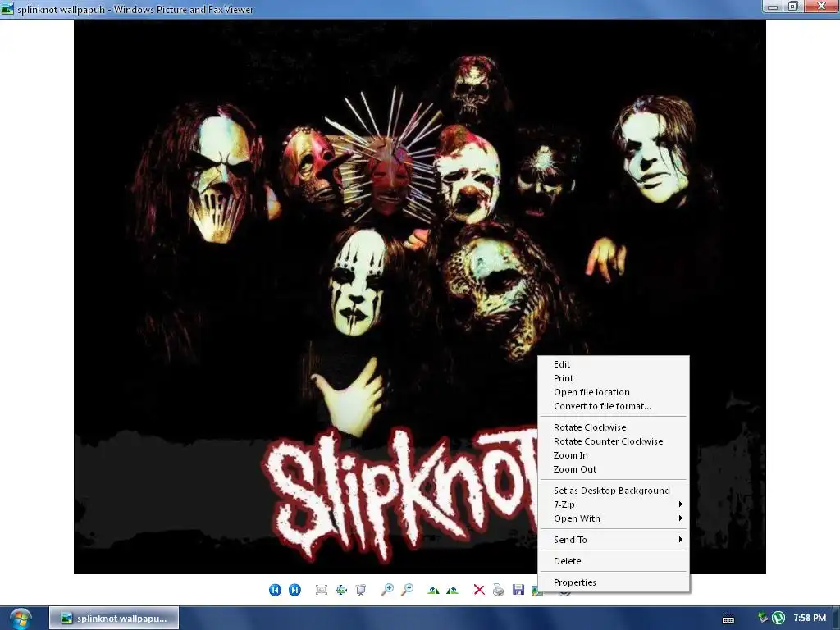Choose Zoom Out from context menu
This screenshot has width=840, height=630.
614,469
